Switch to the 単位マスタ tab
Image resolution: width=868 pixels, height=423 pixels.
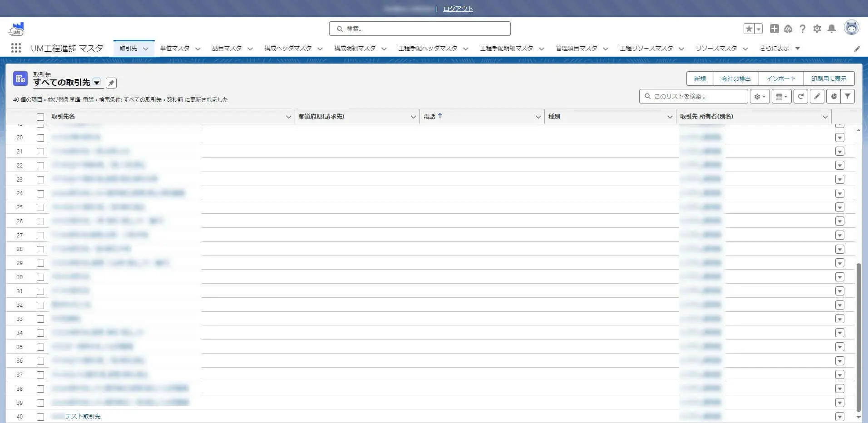click(x=175, y=48)
